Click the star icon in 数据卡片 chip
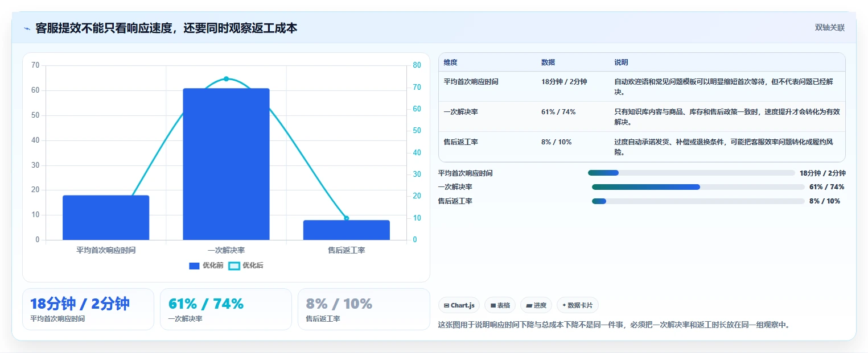Viewport: 868px width, 353px height. [x=564, y=305]
